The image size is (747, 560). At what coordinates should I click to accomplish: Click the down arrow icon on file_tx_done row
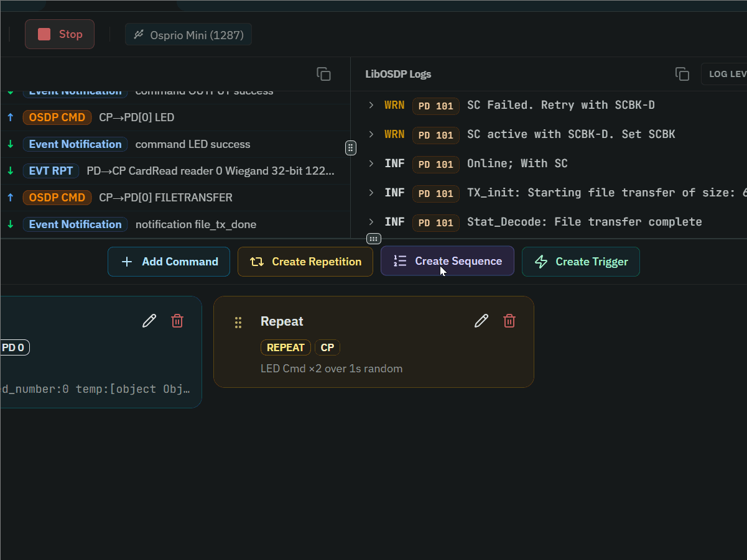point(10,224)
